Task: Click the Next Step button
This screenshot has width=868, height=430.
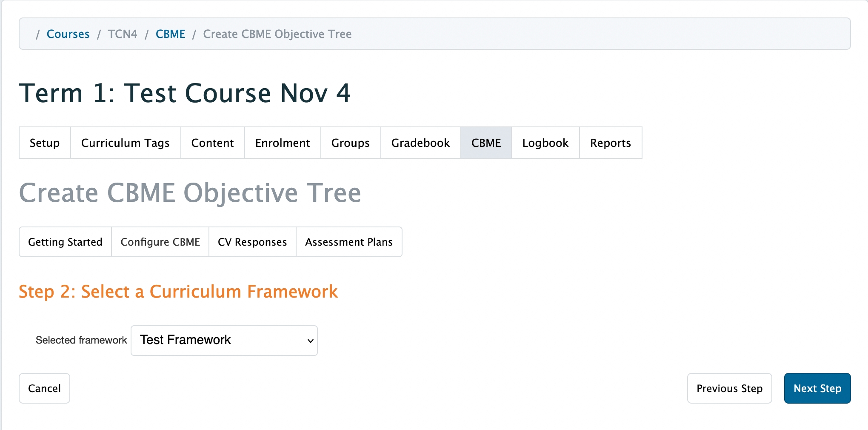Action: (x=817, y=388)
